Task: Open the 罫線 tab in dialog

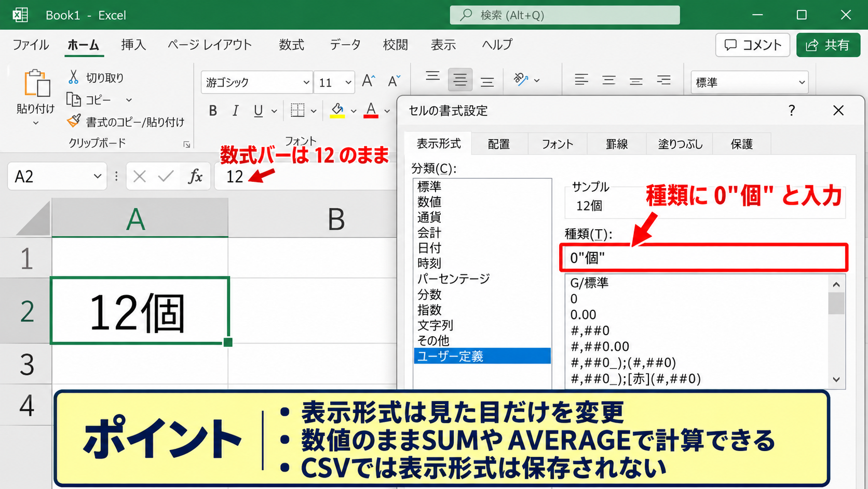Action: coord(617,144)
